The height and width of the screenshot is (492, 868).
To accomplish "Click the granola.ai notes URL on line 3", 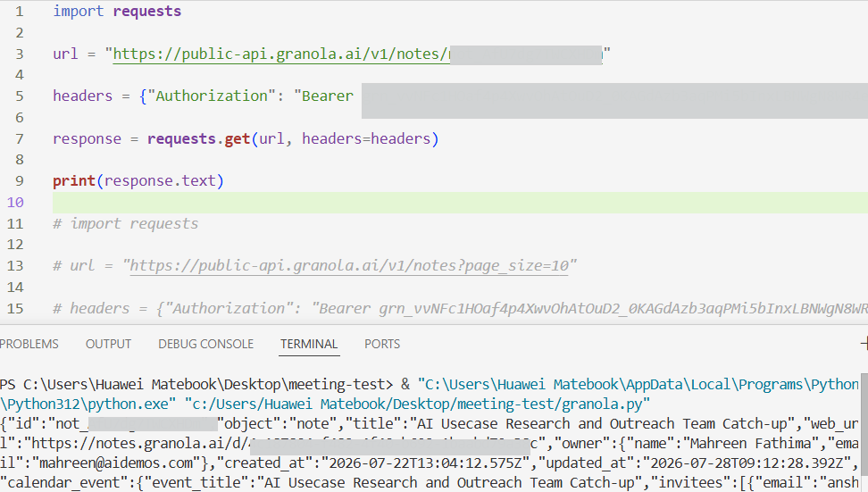I will click(x=357, y=54).
